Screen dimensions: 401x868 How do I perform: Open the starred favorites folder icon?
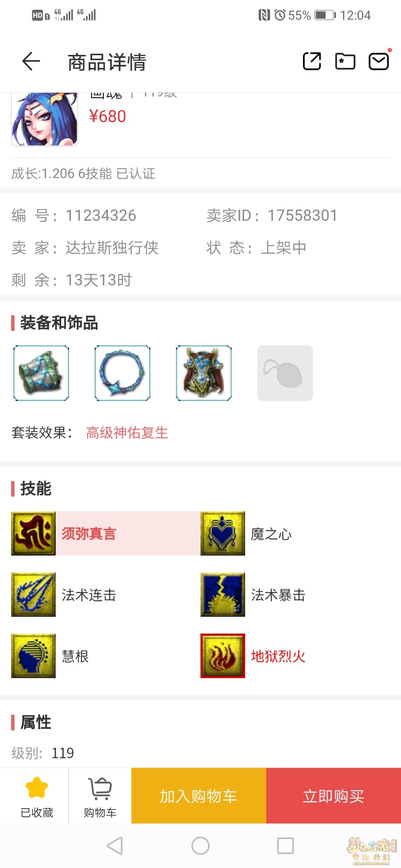tap(345, 61)
